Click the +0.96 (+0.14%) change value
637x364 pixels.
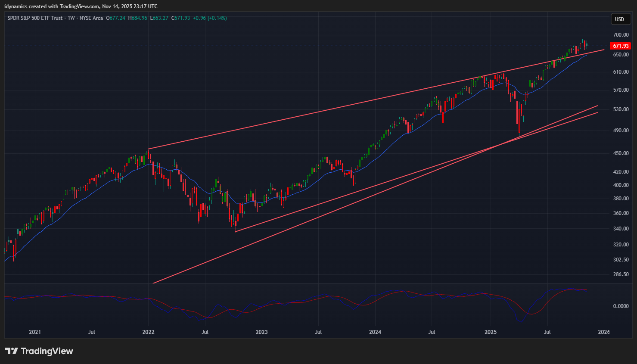click(x=210, y=18)
